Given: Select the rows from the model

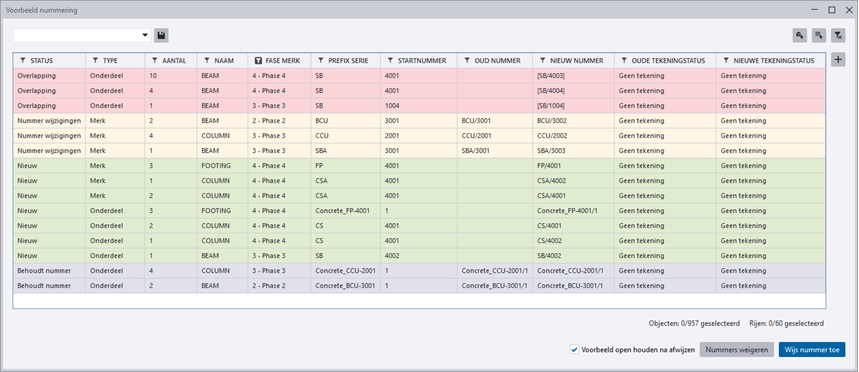Looking at the screenshot, I should click(819, 36).
